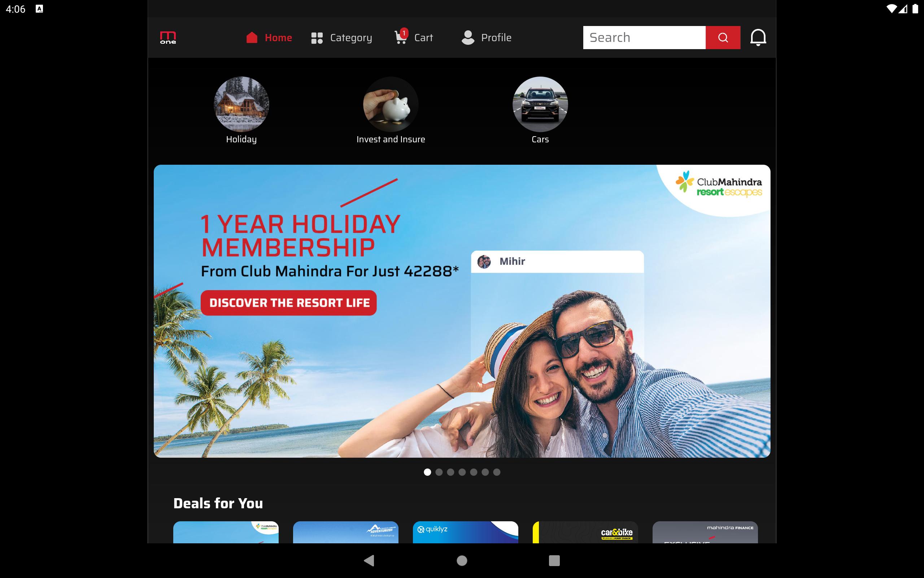Go to second carousel slide dot
Screen dimensions: 924x578
click(439, 472)
